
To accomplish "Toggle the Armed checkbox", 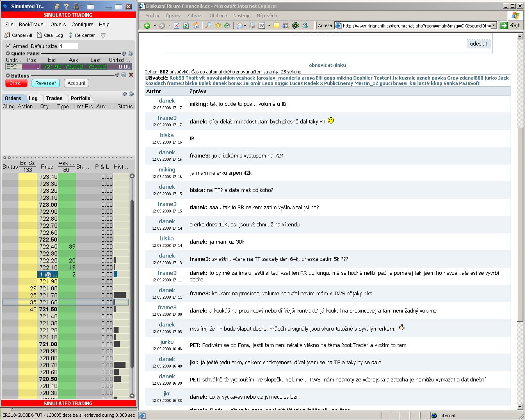I will pos(8,46).
